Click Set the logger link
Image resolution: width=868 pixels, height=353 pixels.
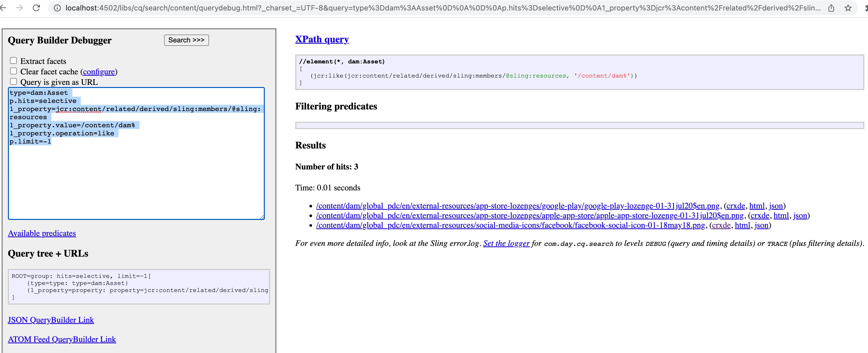(x=506, y=243)
